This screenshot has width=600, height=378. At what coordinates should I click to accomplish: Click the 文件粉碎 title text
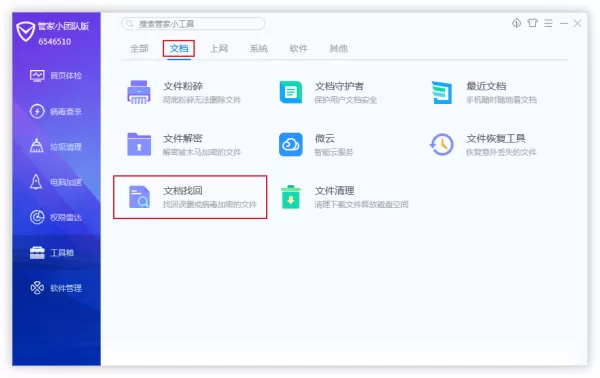(183, 86)
